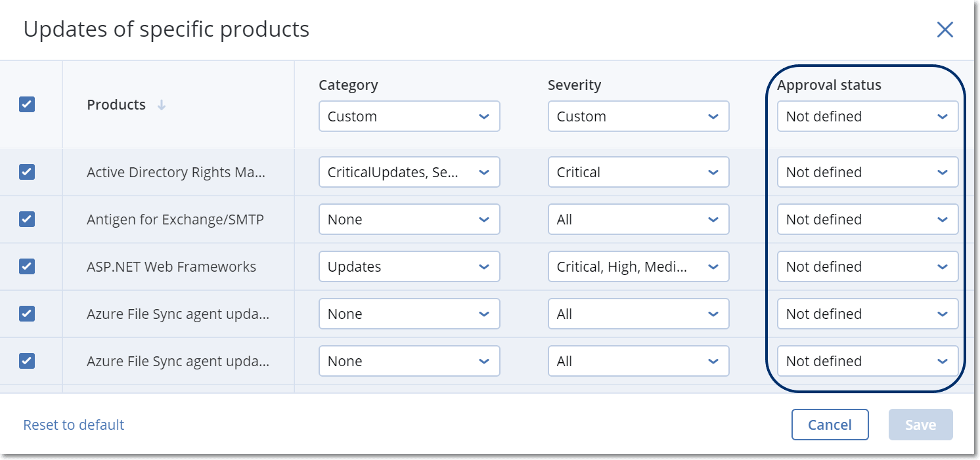The image size is (980, 460).
Task: Close the Updates of specific products dialog
Action: pyautogui.click(x=945, y=30)
